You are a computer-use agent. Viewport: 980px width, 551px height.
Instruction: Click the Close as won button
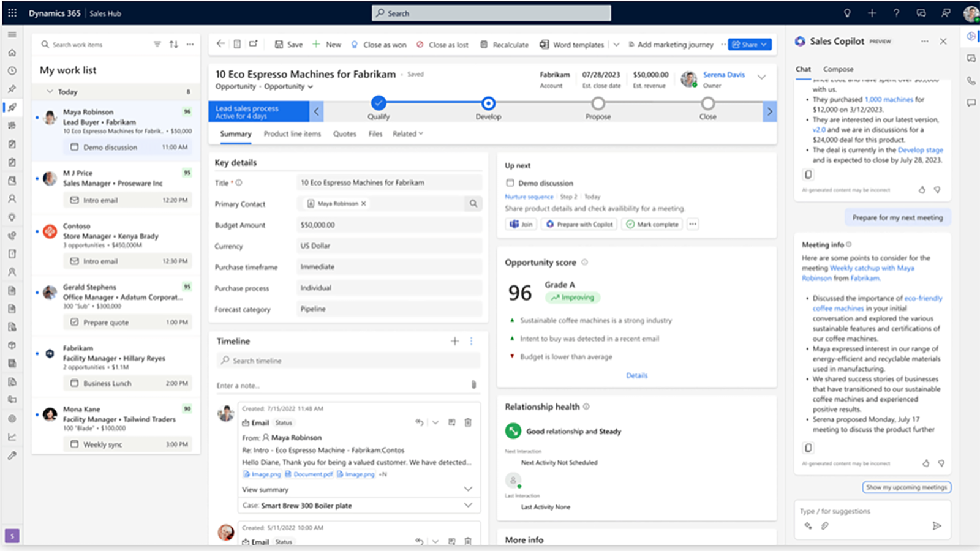click(379, 45)
